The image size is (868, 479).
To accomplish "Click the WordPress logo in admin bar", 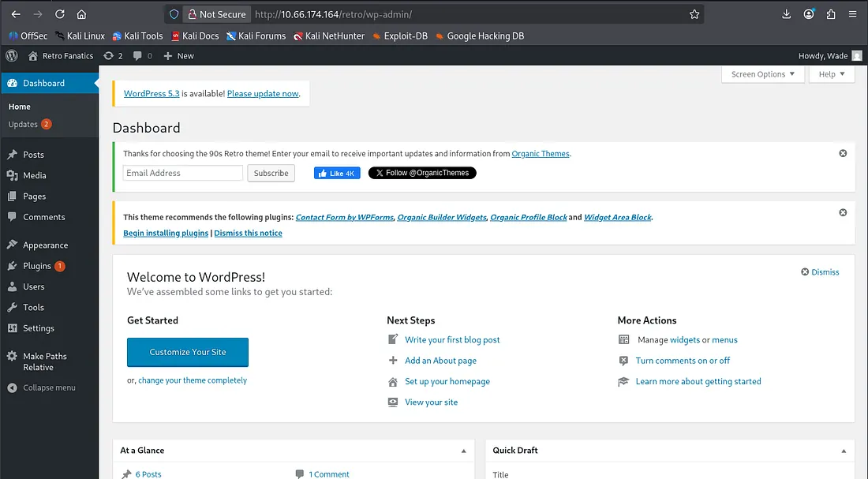I will coord(12,56).
